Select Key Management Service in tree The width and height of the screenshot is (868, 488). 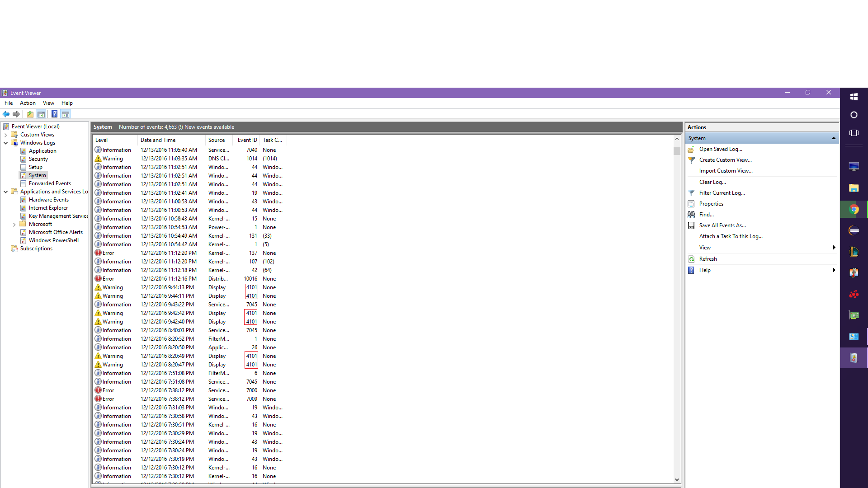pos(58,216)
